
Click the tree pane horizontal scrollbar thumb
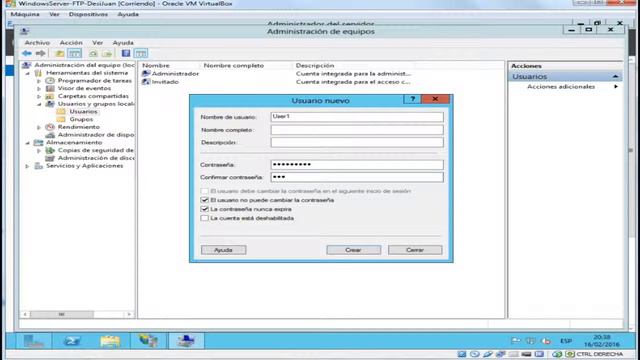(62, 314)
